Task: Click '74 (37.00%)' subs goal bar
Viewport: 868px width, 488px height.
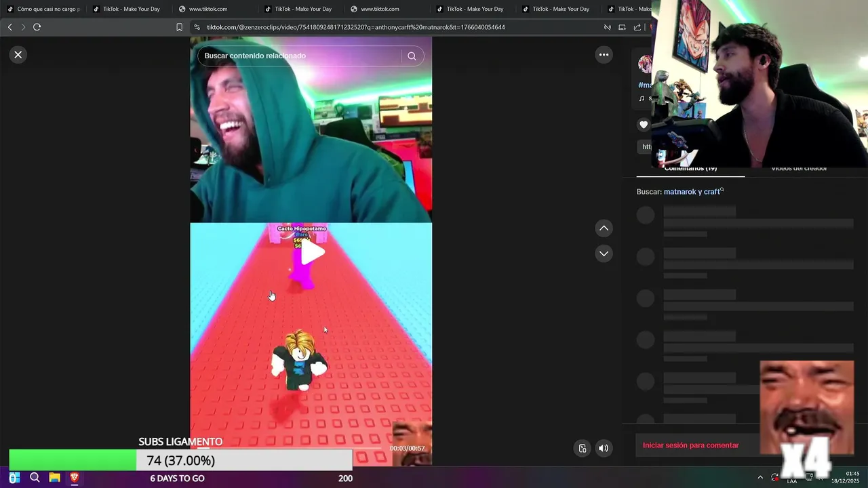Action: tap(180, 460)
